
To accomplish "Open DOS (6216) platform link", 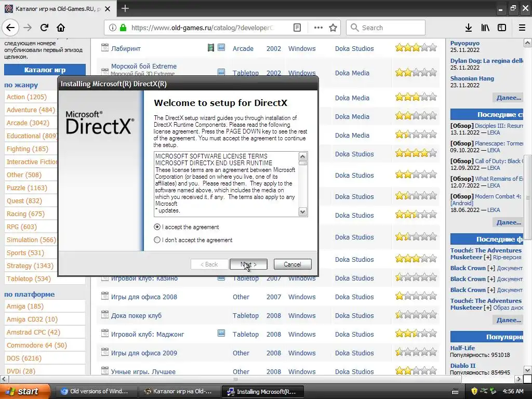I will (24, 358).
